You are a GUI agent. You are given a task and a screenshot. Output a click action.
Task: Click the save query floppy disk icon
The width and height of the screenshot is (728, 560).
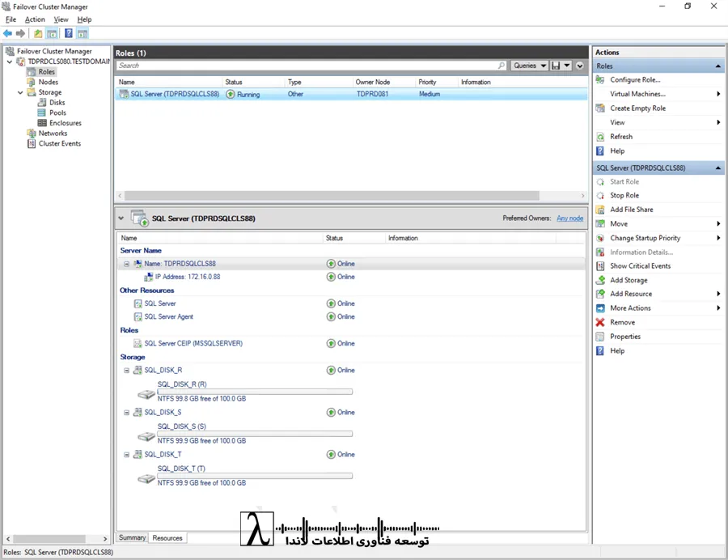[x=555, y=66]
